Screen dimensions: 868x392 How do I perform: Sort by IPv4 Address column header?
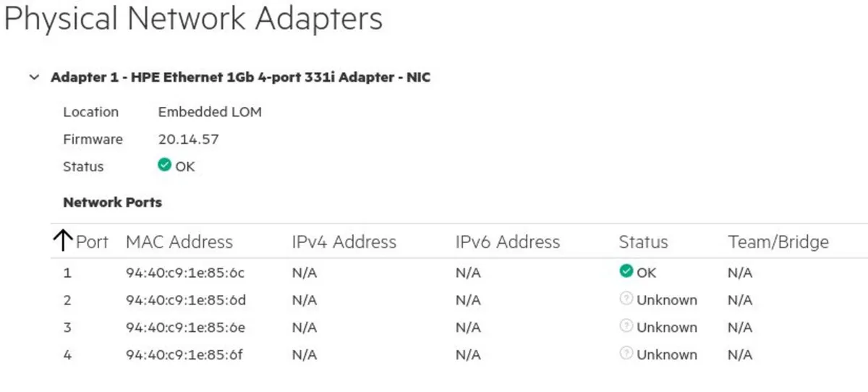click(x=344, y=242)
